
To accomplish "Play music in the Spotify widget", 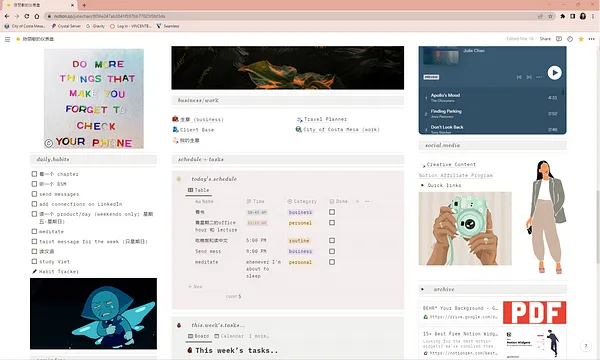I will (x=554, y=73).
